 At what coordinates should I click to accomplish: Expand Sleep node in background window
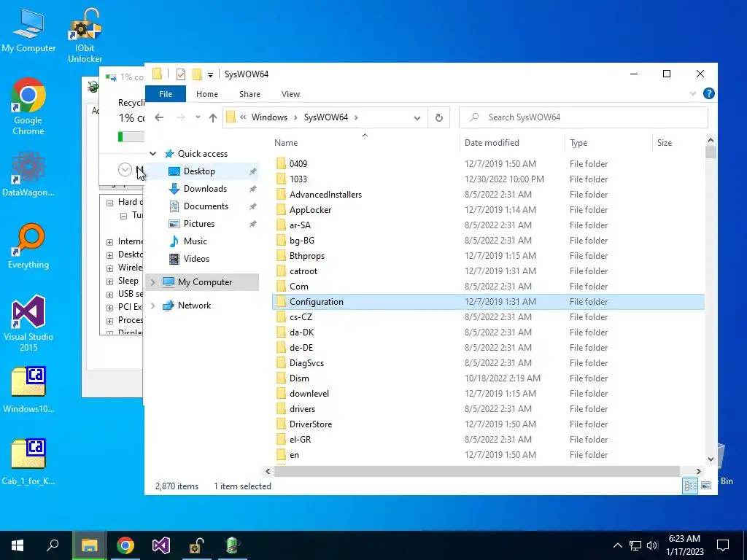(109, 281)
